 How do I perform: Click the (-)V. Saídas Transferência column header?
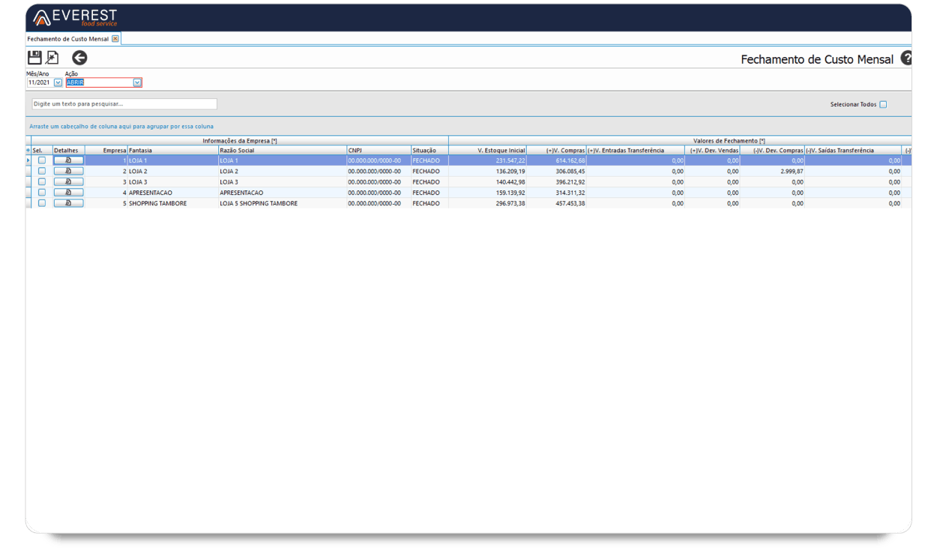coord(853,151)
